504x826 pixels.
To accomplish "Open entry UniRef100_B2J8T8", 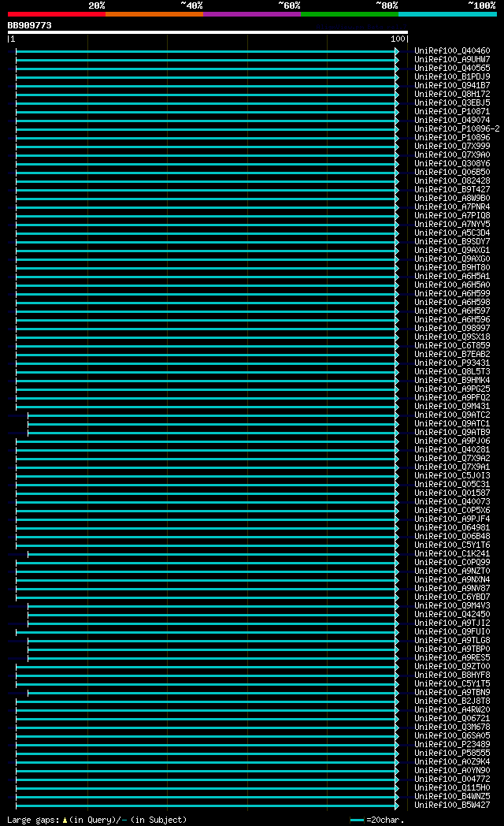I will pyautogui.click(x=452, y=701).
